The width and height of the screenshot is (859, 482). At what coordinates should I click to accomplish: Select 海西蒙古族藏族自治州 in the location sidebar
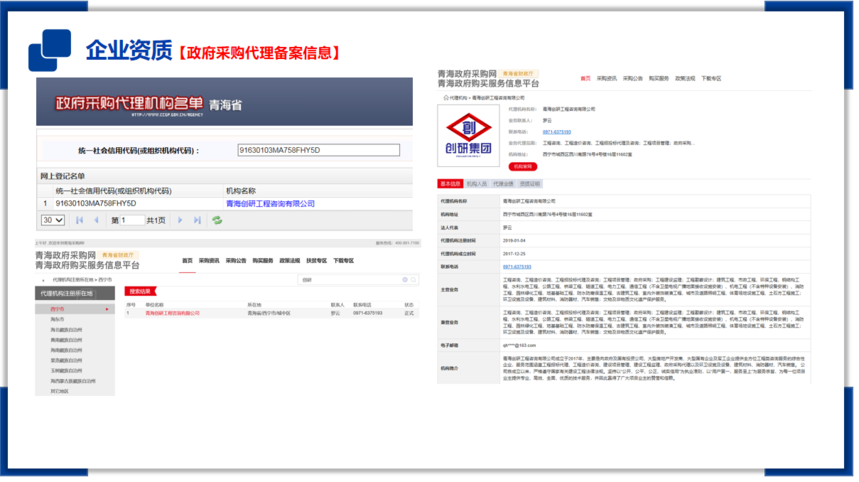(73, 381)
